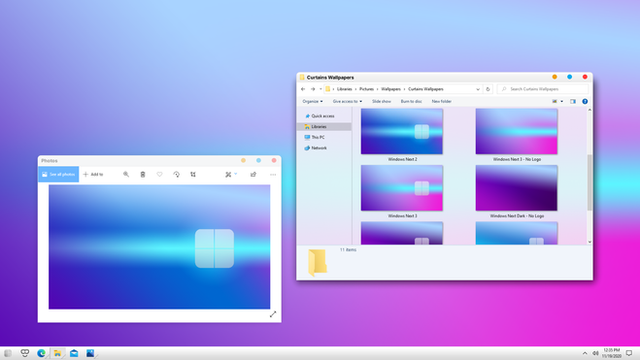Image resolution: width=640 pixels, height=360 pixels.
Task: Select the Windows Next 2 thumbnail
Action: [402, 131]
